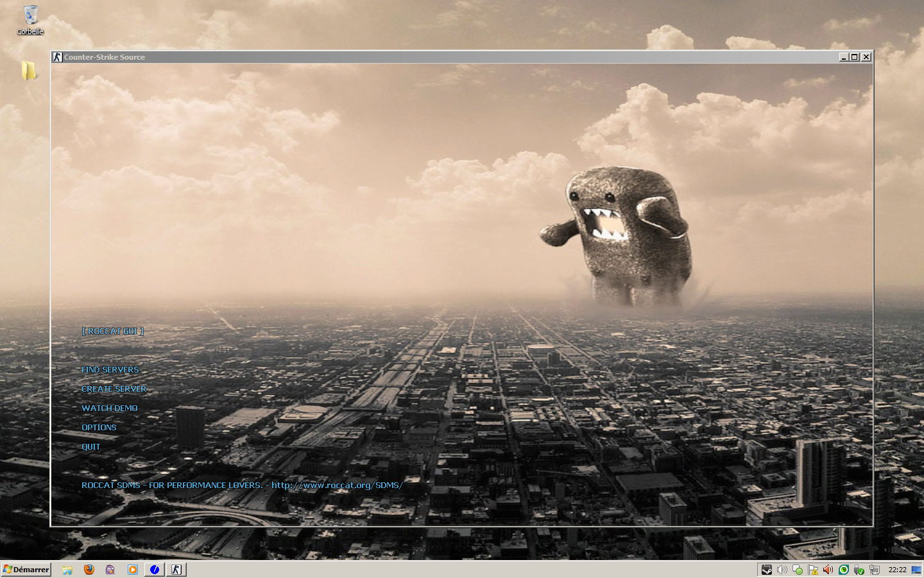Maximize the Counter-Strike Source window

pos(854,57)
